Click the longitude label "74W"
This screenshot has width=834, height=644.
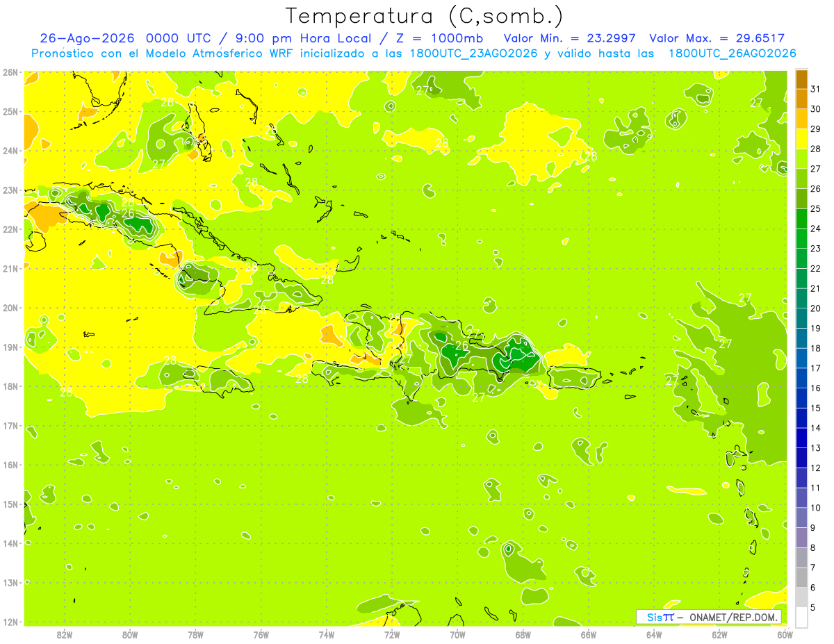click(x=327, y=634)
